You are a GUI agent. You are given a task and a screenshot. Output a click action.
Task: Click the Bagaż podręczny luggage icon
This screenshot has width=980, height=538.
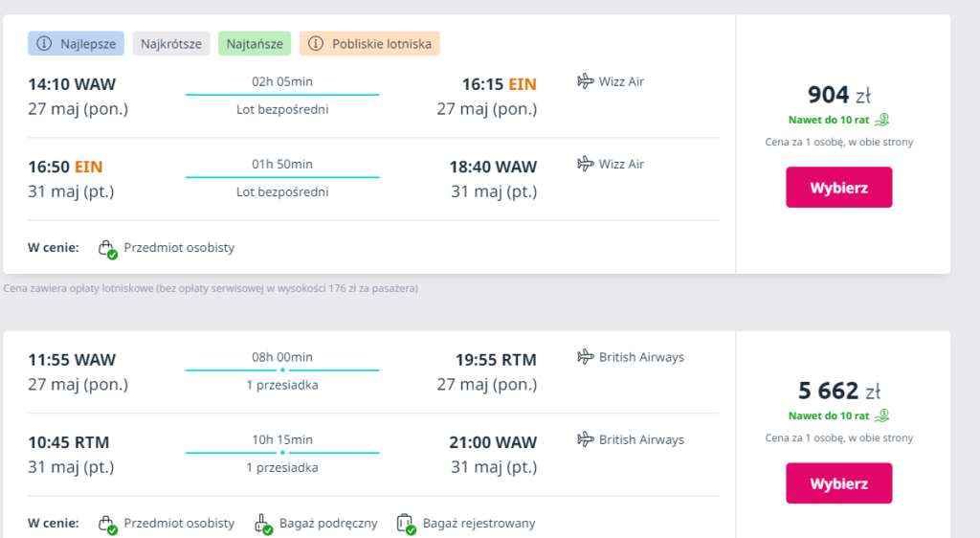pyautogui.click(x=262, y=524)
